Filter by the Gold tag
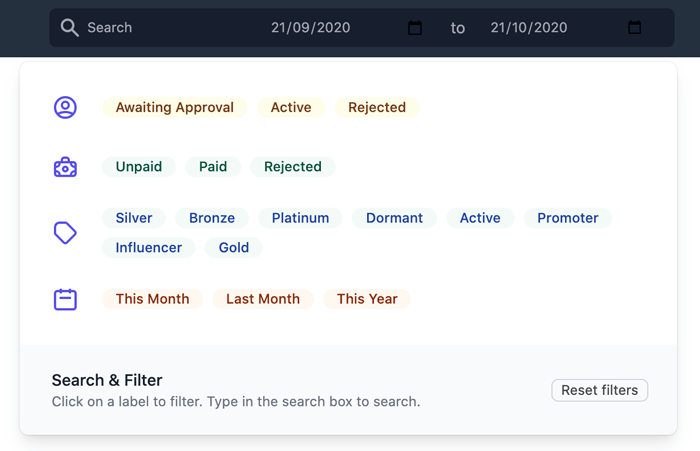This screenshot has height=451, width=700. (x=233, y=248)
